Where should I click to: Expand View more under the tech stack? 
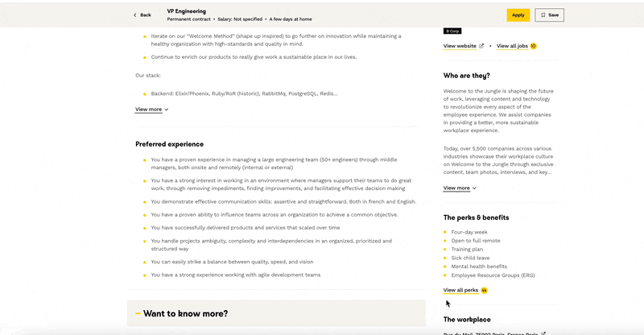coord(151,110)
